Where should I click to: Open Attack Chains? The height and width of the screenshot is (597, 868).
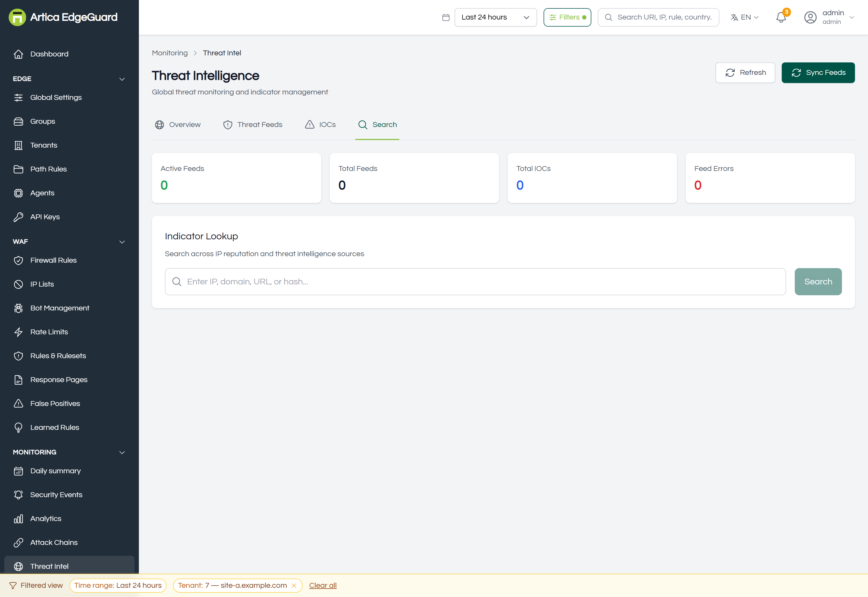69,543
